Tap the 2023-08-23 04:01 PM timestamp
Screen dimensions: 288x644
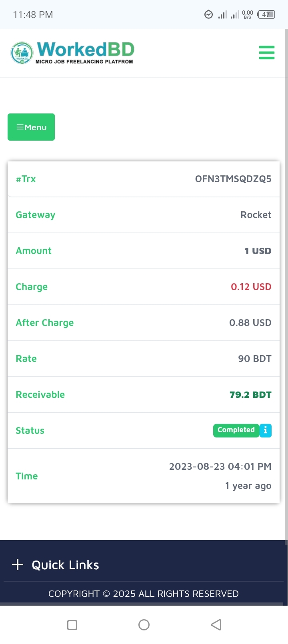pyautogui.click(x=220, y=467)
